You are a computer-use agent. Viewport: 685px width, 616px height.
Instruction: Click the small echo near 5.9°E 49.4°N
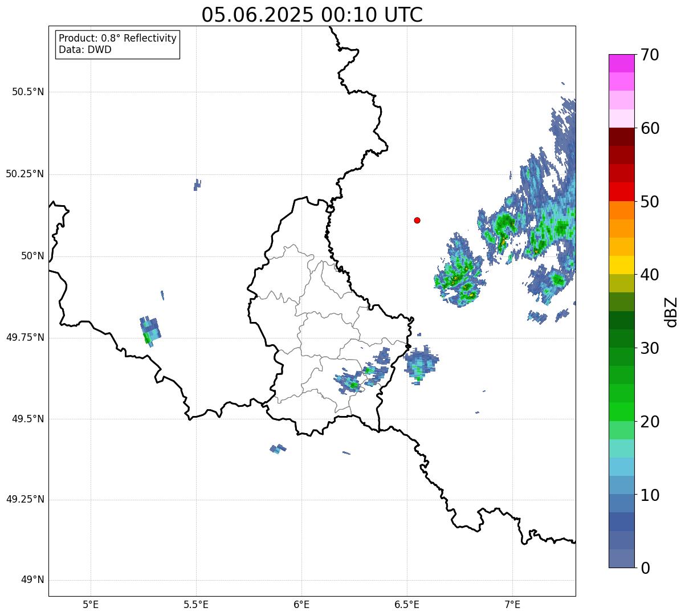click(278, 449)
